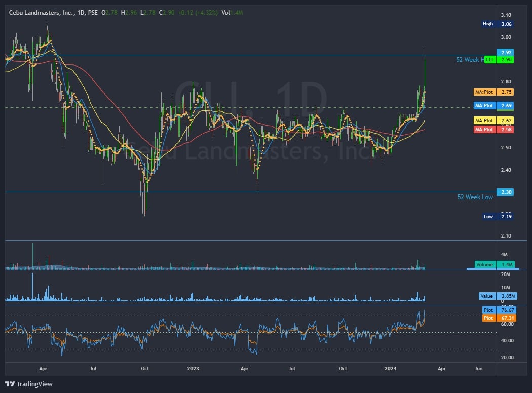Select the 2.30 price tag on axis

point(506,192)
